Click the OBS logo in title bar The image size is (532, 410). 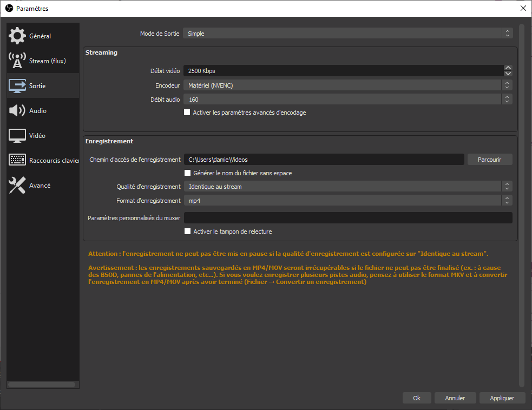pyautogui.click(x=9, y=8)
